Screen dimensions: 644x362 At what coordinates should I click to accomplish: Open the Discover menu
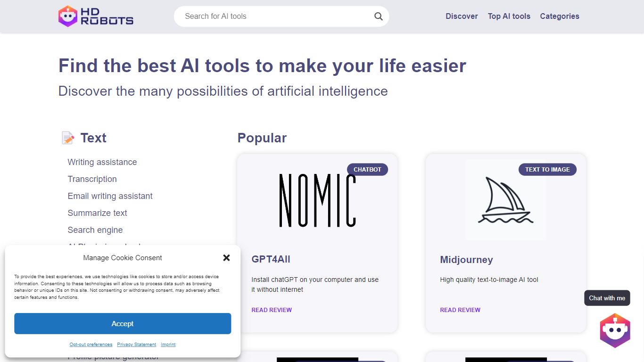tap(462, 16)
